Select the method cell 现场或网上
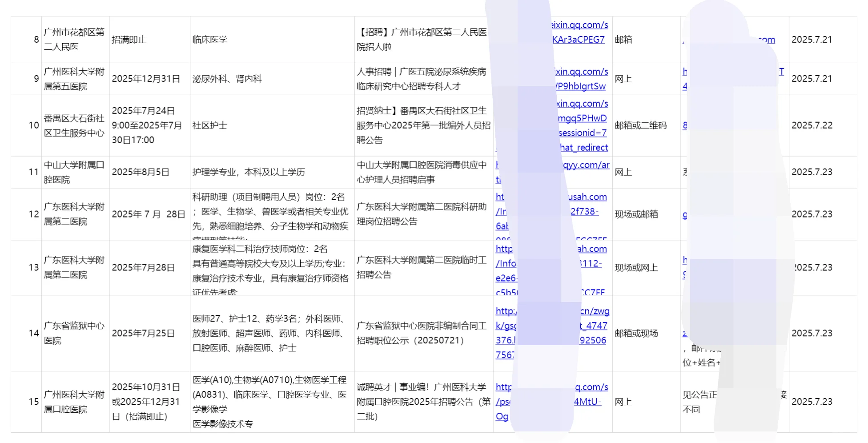The height and width of the screenshot is (443, 868). pyautogui.click(x=646, y=267)
